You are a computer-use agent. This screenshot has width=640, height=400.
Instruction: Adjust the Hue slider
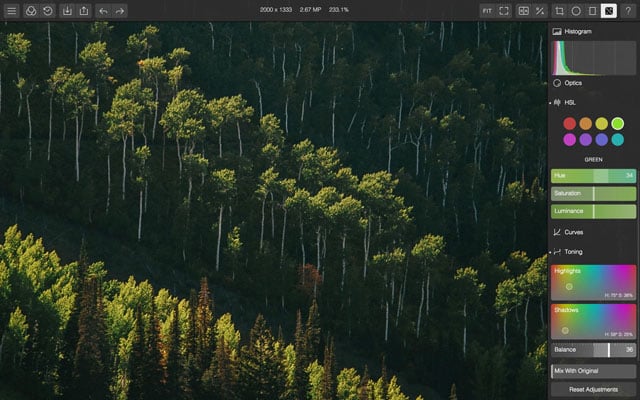coord(593,176)
